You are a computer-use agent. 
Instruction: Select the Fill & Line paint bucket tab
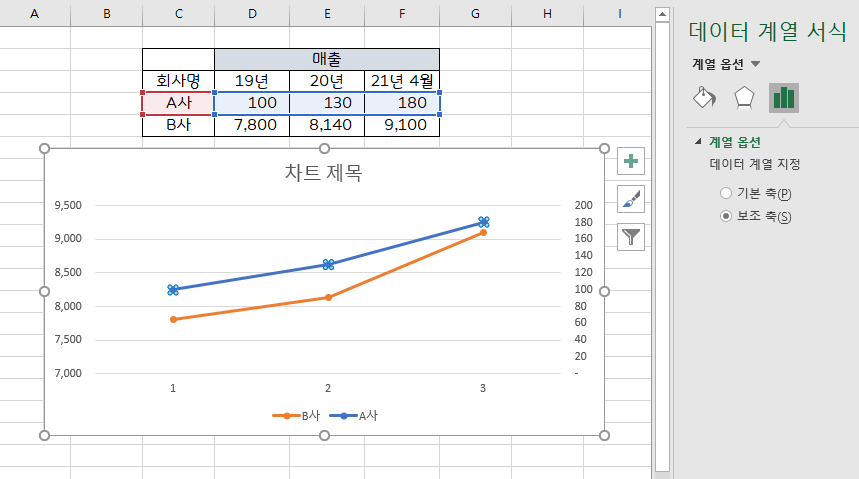705,98
